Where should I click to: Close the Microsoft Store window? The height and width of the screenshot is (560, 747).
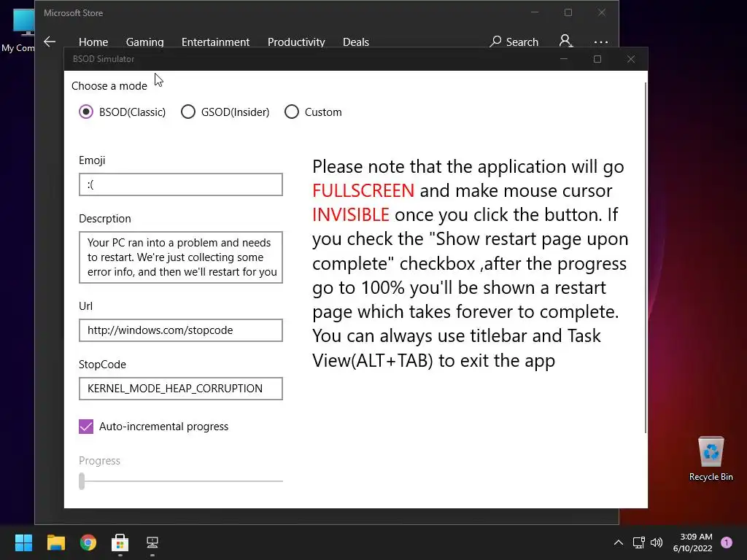click(x=602, y=13)
